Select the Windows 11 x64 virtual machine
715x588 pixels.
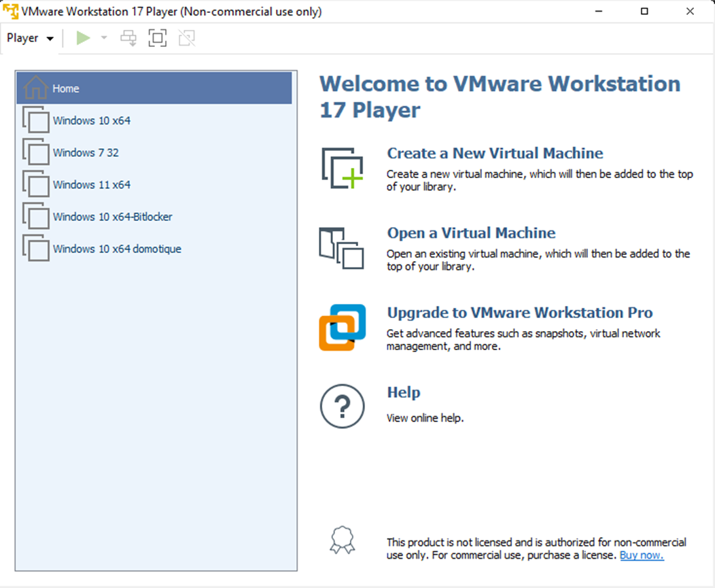click(x=154, y=184)
